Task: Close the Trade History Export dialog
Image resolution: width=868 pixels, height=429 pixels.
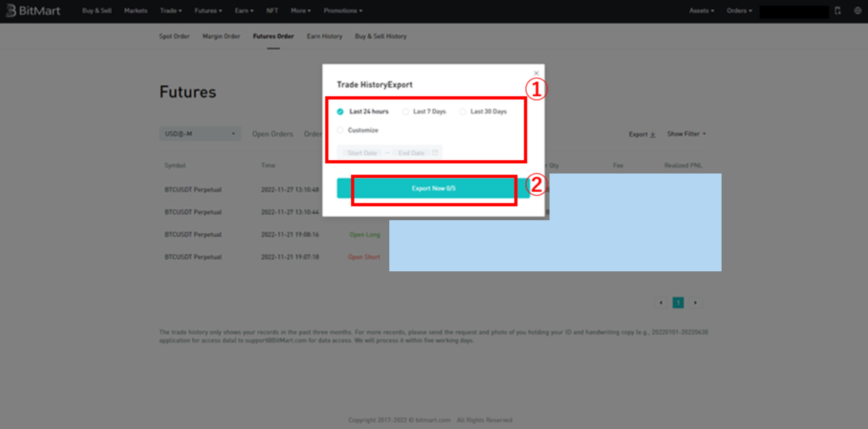Action: coord(536,73)
